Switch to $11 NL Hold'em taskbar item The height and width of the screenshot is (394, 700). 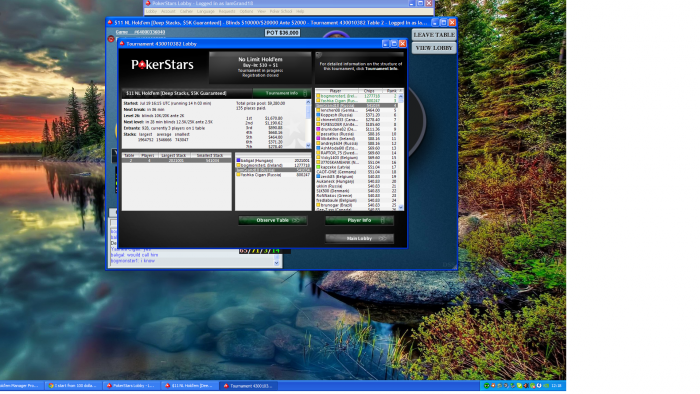[190, 386]
